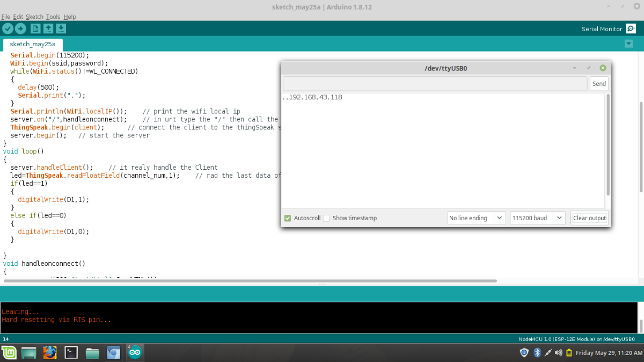The image size is (644, 362).
Task: Enable the Show timestamp checkbox
Action: point(326,218)
